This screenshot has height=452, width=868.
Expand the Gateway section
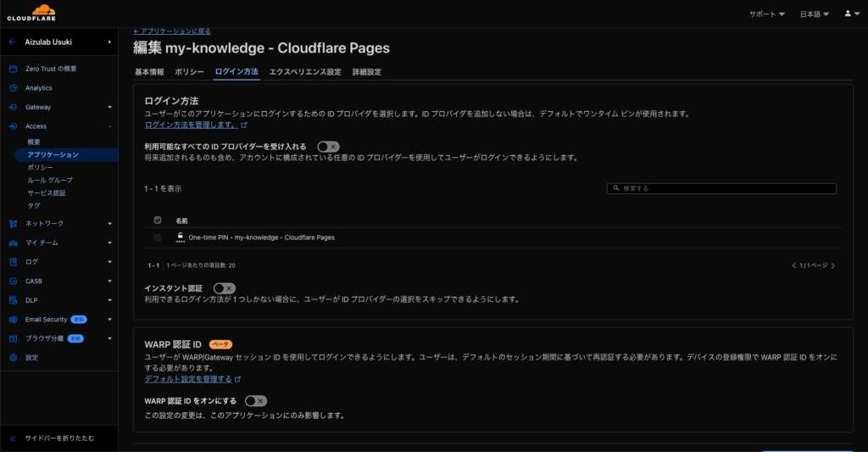[x=109, y=108]
